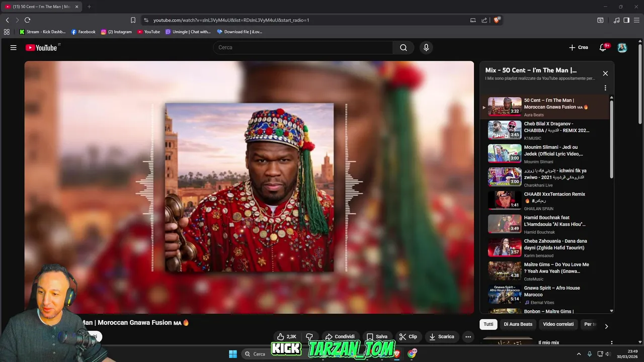Play Hamid Bouchnak Al Kass Hlou
The height and width of the screenshot is (362, 644).
tap(545, 225)
